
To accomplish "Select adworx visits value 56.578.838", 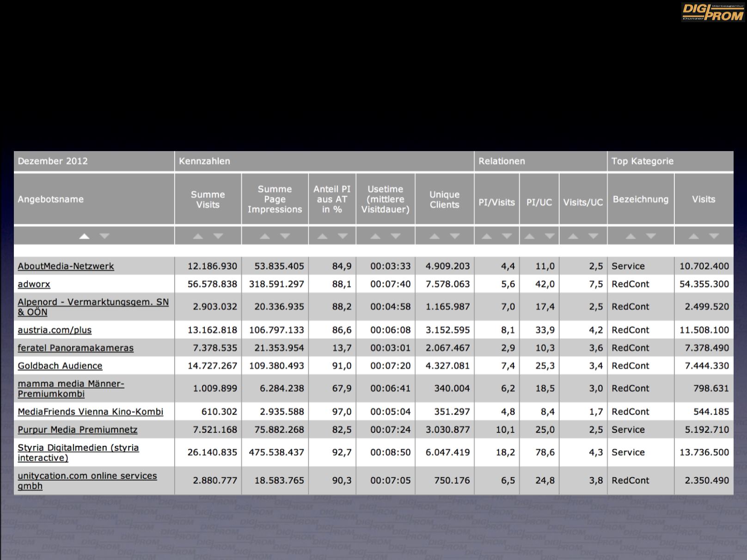I will pyautogui.click(x=212, y=284).
